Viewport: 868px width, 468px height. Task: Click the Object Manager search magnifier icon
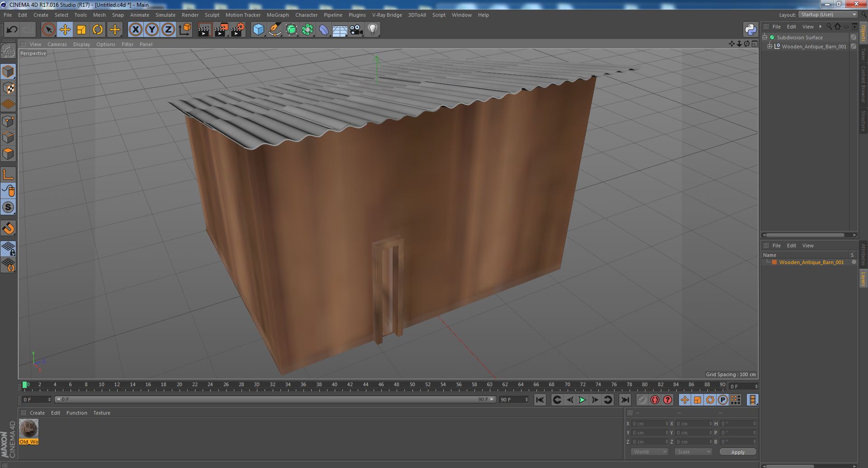coord(829,27)
